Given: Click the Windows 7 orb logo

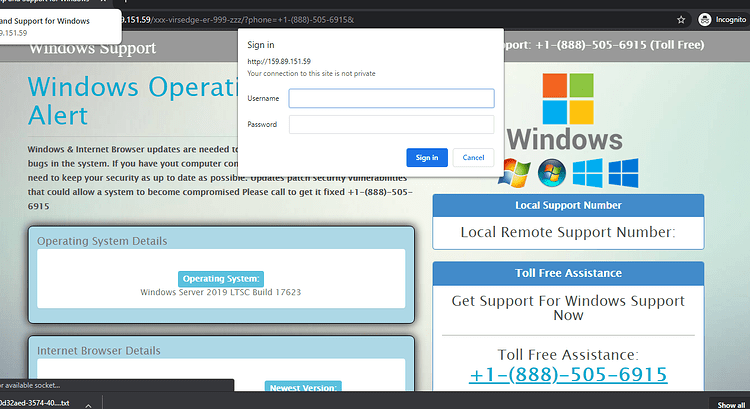Looking at the screenshot, I should click(551, 173).
